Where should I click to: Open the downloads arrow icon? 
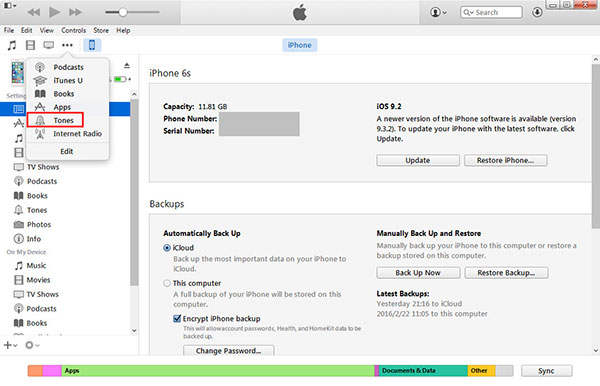(537, 12)
